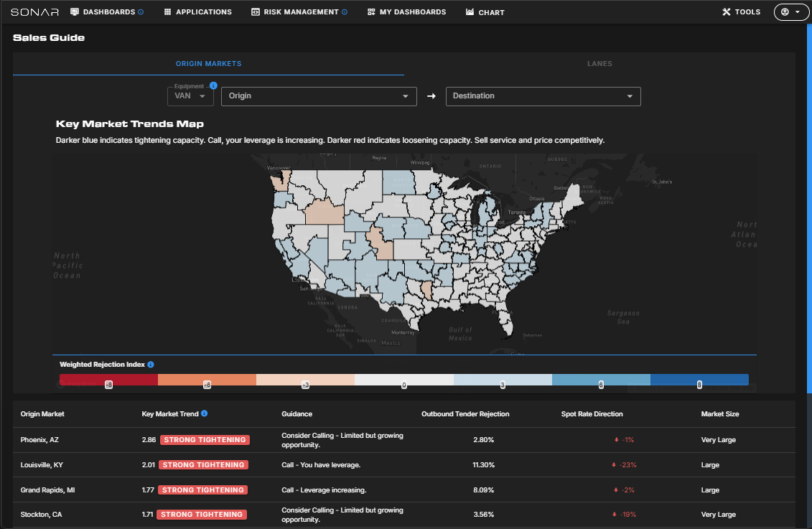Select the Origin Markets tab
Image resolution: width=812 pixels, height=529 pixels.
(x=208, y=64)
